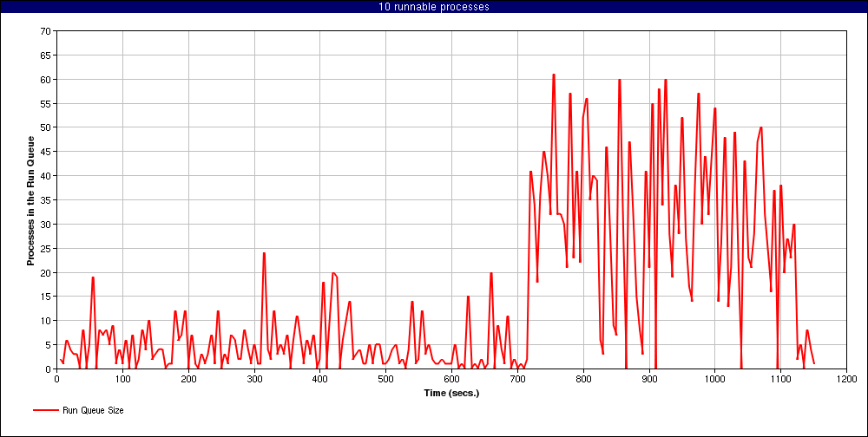
Task: Click the 300 tick label on time axis
Action: pos(254,379)
